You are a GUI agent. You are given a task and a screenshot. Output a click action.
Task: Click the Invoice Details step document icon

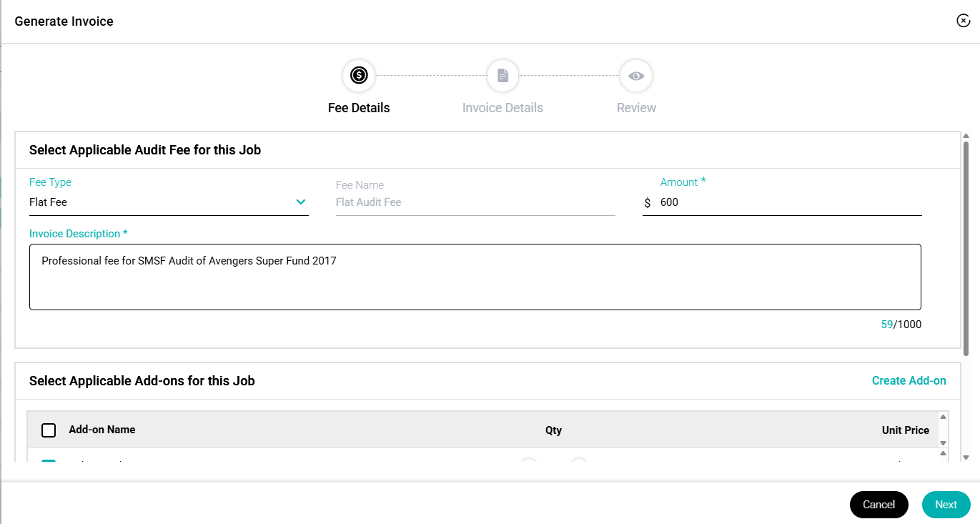pos(503,75)
